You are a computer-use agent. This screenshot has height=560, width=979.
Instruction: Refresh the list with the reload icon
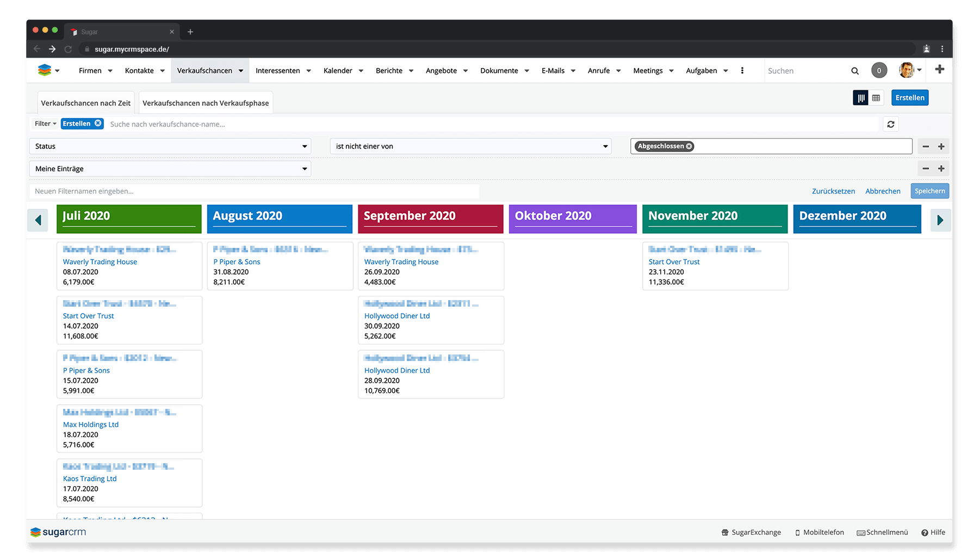click(890, 125)
